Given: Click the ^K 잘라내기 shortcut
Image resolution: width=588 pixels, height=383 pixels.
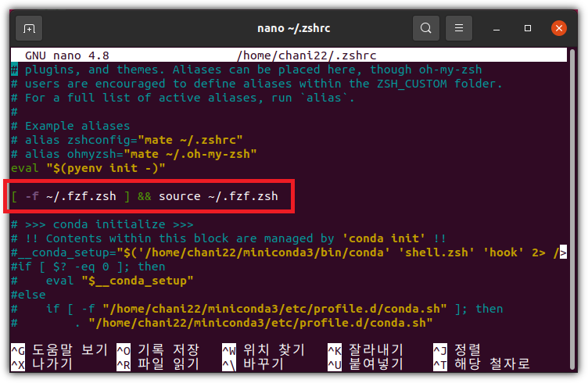Looking at the screenshot, I should pos(365,349).
